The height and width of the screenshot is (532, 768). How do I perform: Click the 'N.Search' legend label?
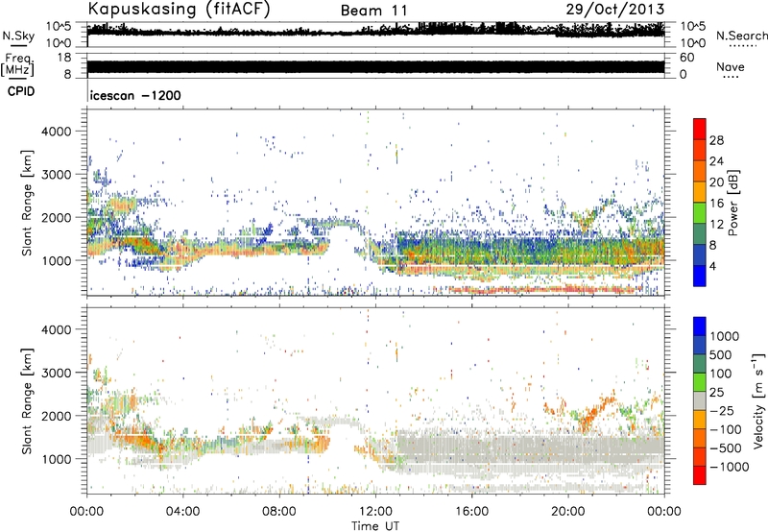[741, 36]
